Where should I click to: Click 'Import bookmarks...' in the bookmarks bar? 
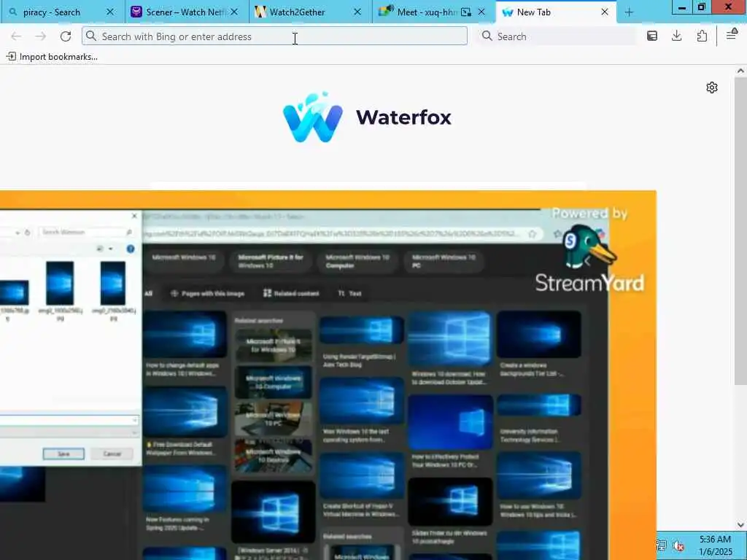[52, 57]
